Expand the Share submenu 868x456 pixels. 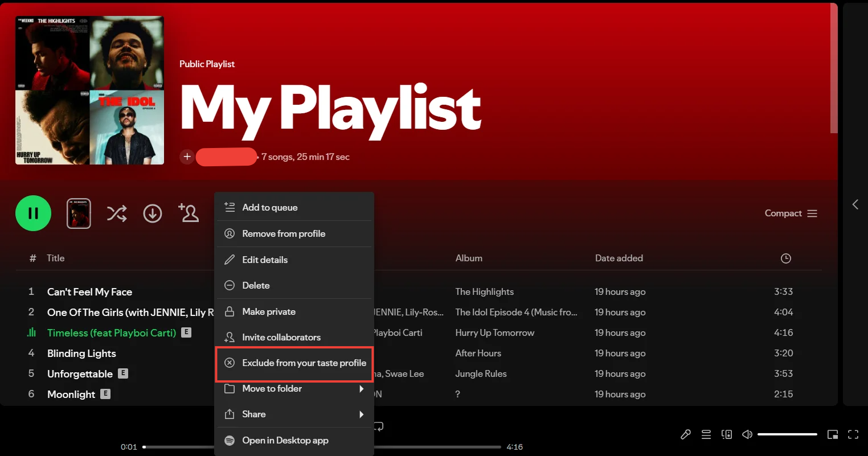(x=294, y=414)
